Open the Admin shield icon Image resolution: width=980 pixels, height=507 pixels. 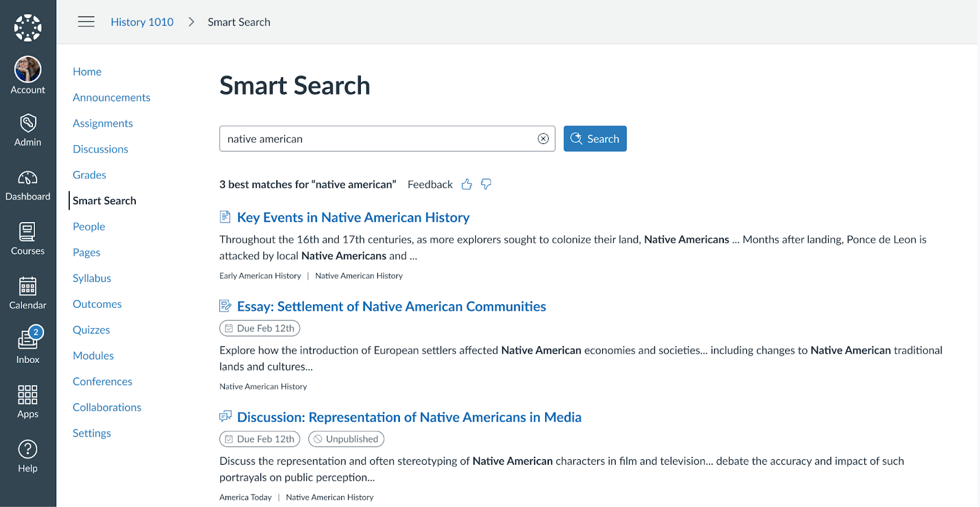[28, 123]
